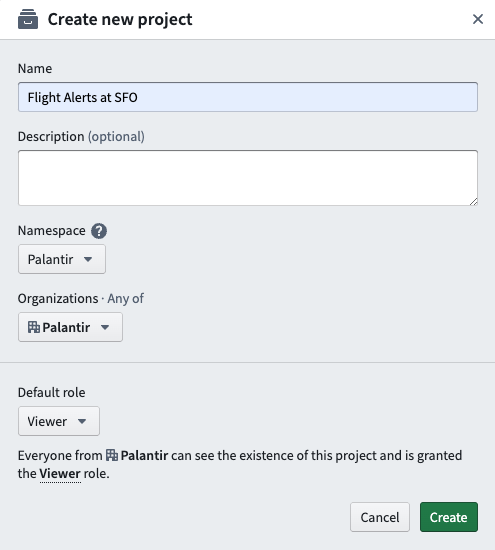This screenshot has height=550, width=495.
Task: Click the Namespace help question mark icon
Action: click(x=99, y=231)
